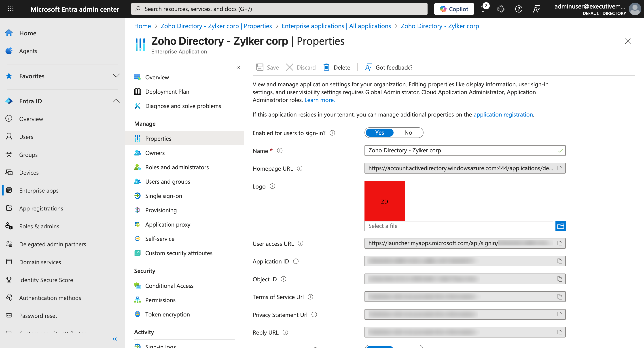Image resolution: width=644 pixels, height=348 pixels.
Task: Collapse the application resource menu
Action: 238,68
